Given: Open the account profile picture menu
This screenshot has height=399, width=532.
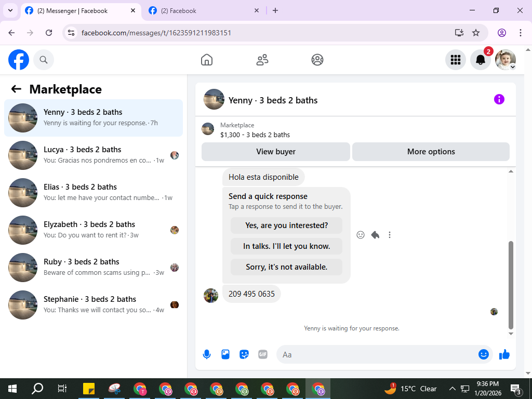Looking at the screenshot, I should (506, 60).
